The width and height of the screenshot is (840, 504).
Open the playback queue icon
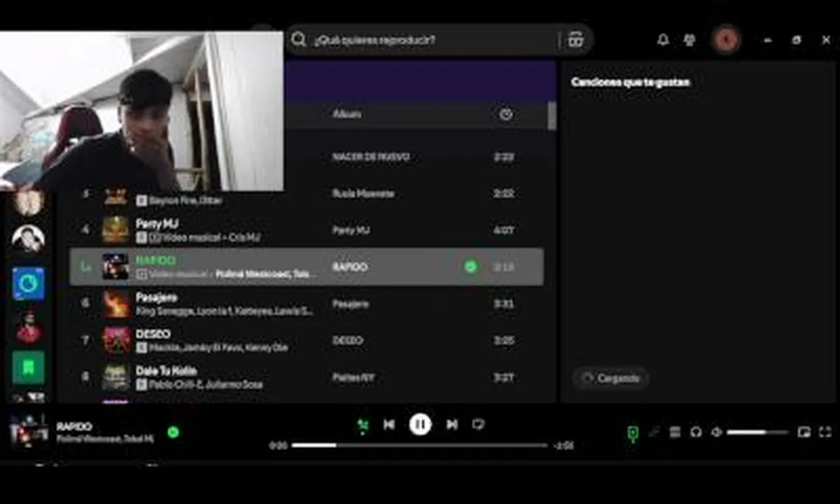pos(675,433)
